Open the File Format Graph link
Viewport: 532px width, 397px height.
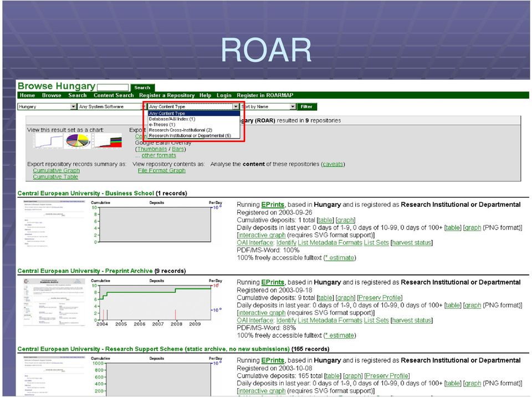[161, 170]
